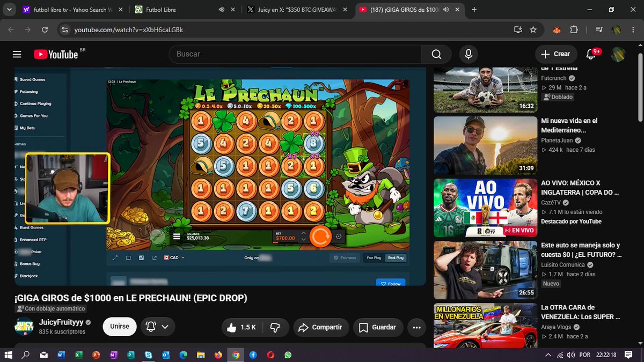Show hidden system tray icons
Screen dimensions: 644x362
(548, 355)
